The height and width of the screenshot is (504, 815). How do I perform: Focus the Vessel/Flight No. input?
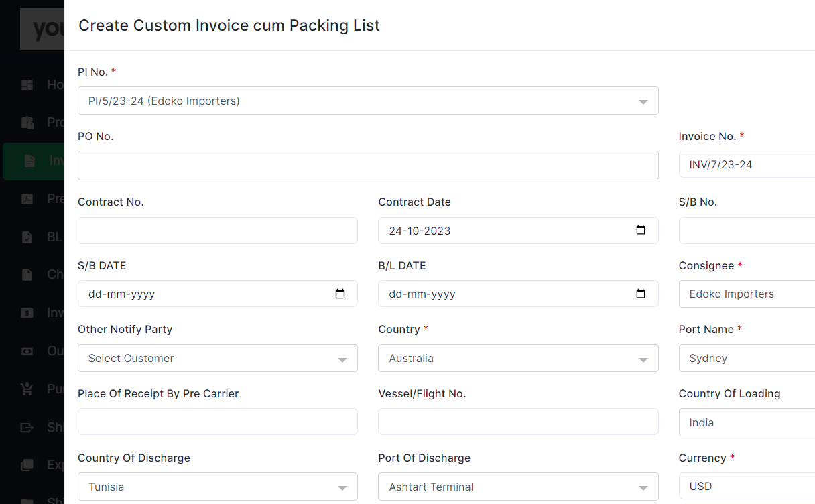(x=518, y=422)
